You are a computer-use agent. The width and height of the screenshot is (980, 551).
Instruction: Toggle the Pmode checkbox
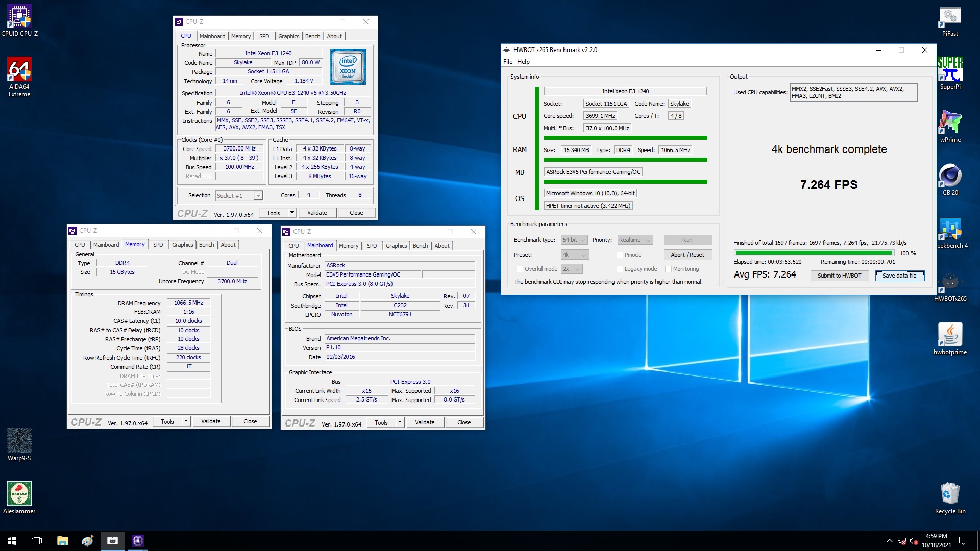pyautogui.click(x=620, y=255)
